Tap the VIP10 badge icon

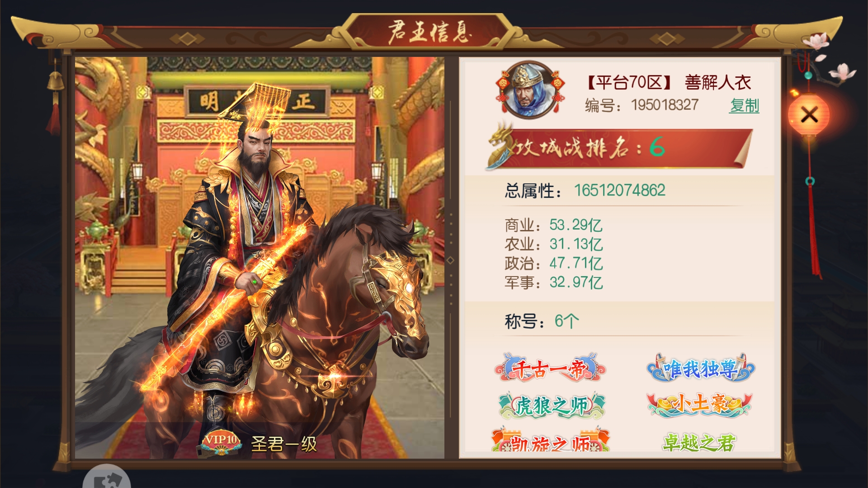point(221,441)
